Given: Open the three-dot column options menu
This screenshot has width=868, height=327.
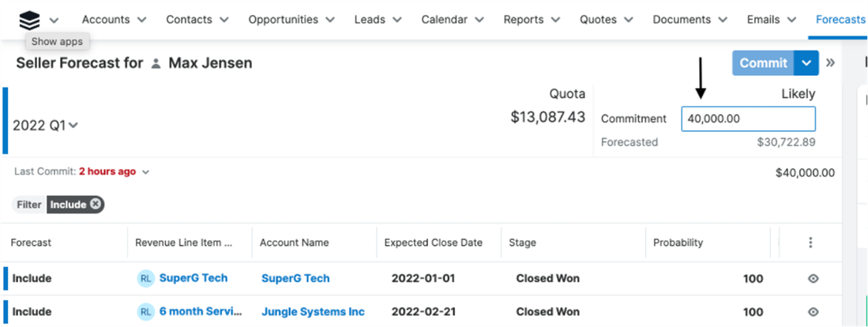Looking at the screenshot, I should (810, 242).
